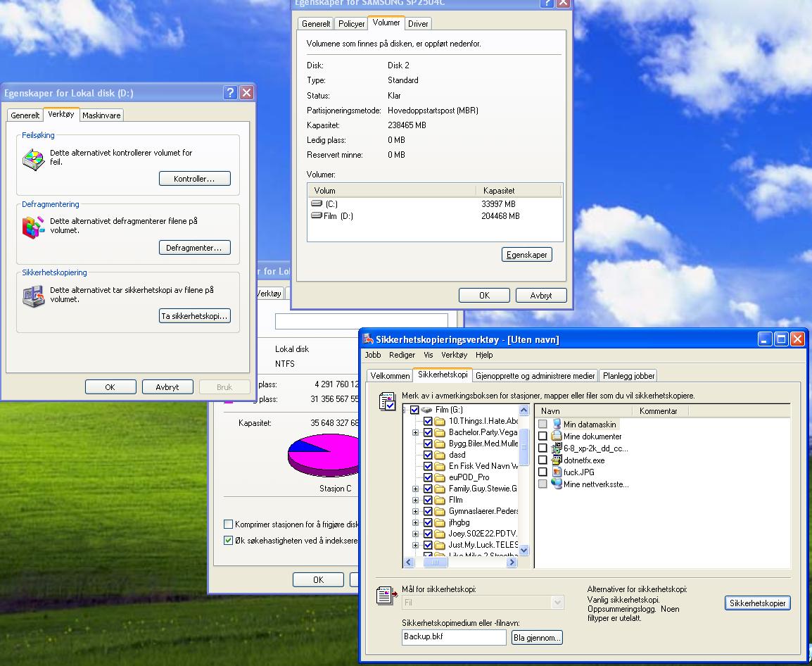This screenshot has width=812, height=666.
Task: Click the vertical scrollbar thumb in folder tree
Action: pyautogui.click(x=524, y=447)
